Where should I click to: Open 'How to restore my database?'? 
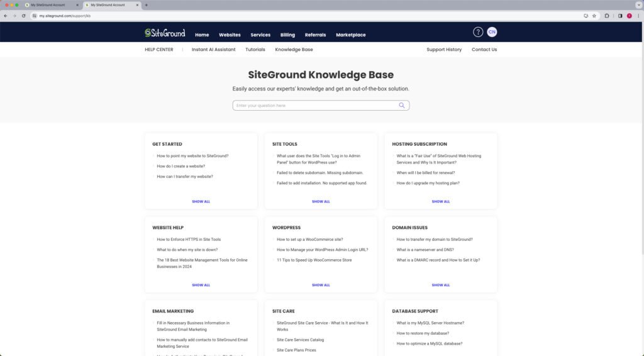tap(423, 333)
